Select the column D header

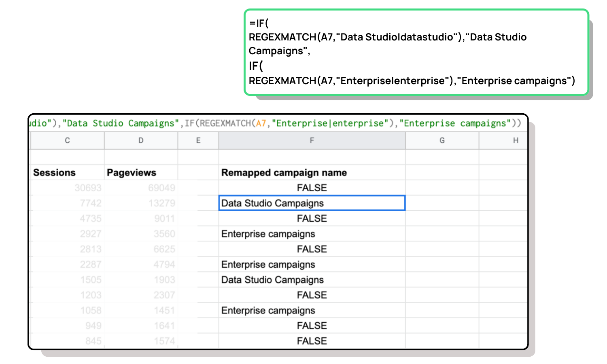click(x=141, y=140)
